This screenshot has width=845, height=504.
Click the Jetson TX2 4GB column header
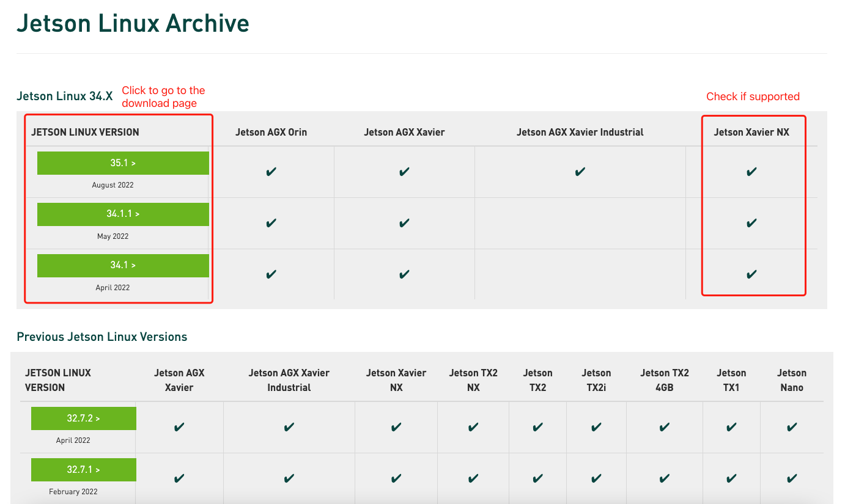(x=665, y=380)
